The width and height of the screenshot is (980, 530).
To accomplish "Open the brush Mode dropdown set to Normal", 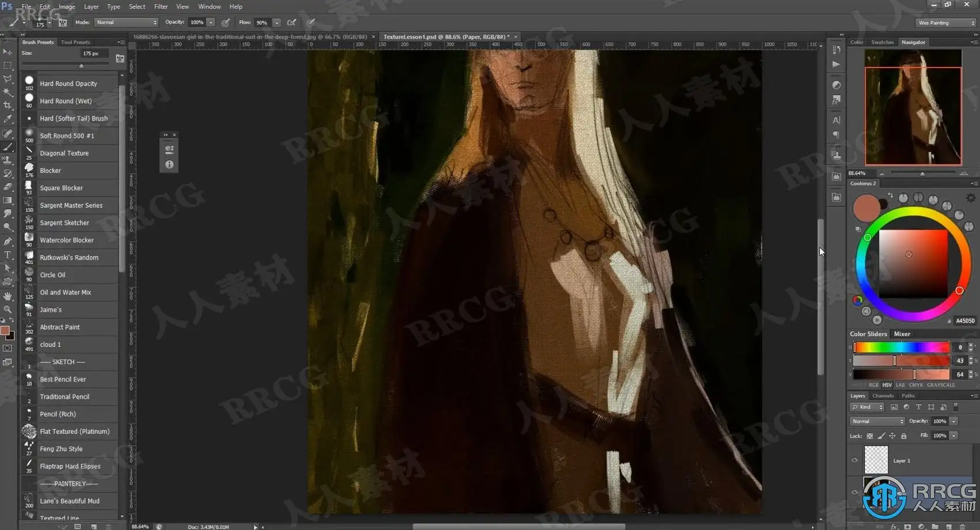I will point(126,22).
